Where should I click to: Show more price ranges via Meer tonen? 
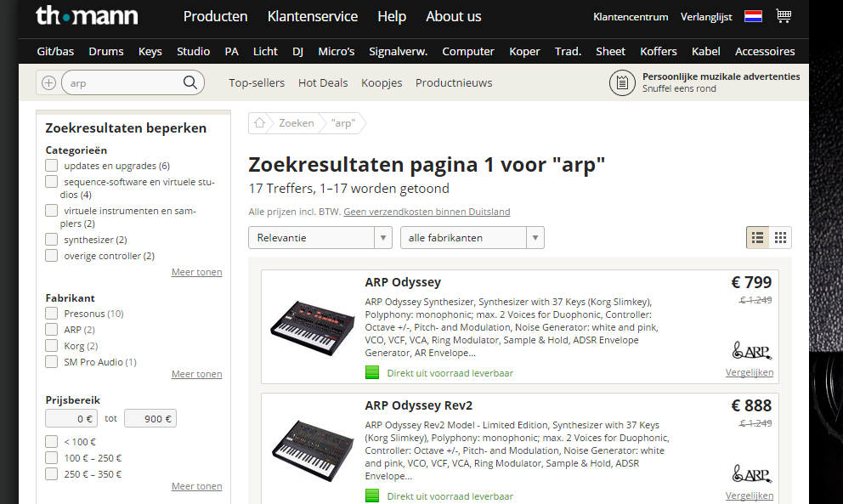point(197,486)
